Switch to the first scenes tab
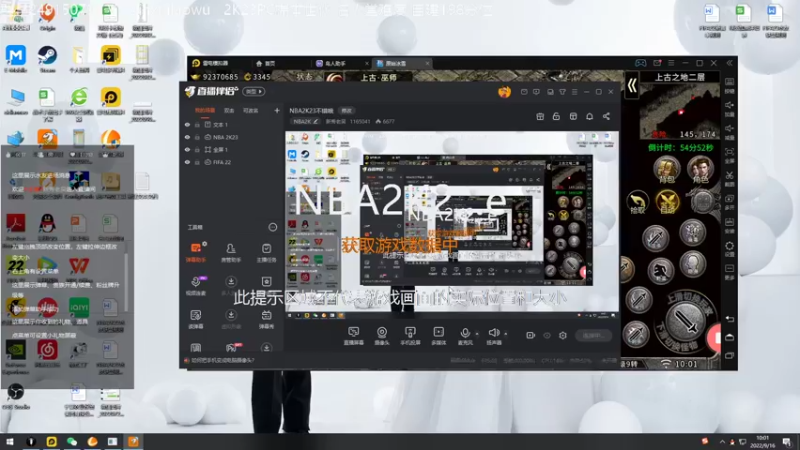 (x=205, y=110)
